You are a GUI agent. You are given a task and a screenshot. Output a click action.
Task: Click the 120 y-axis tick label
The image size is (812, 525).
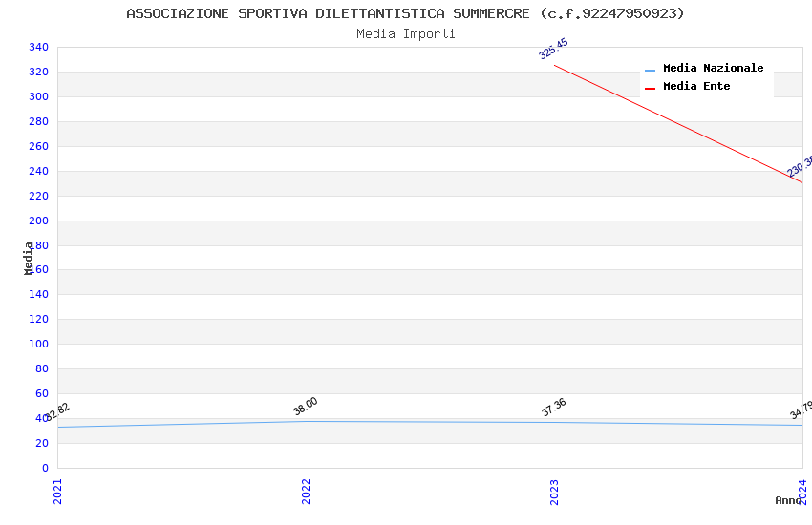38,319
